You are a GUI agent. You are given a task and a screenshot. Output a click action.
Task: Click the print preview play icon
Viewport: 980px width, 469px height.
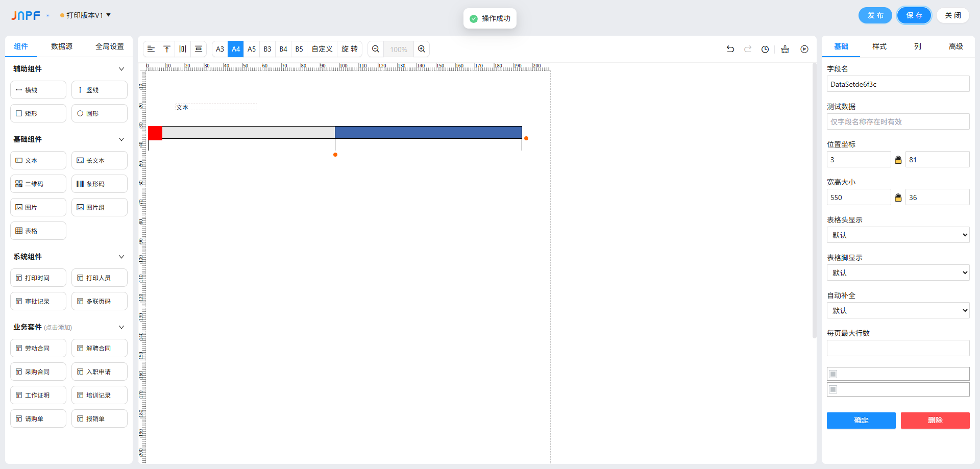tap(804, 49)
